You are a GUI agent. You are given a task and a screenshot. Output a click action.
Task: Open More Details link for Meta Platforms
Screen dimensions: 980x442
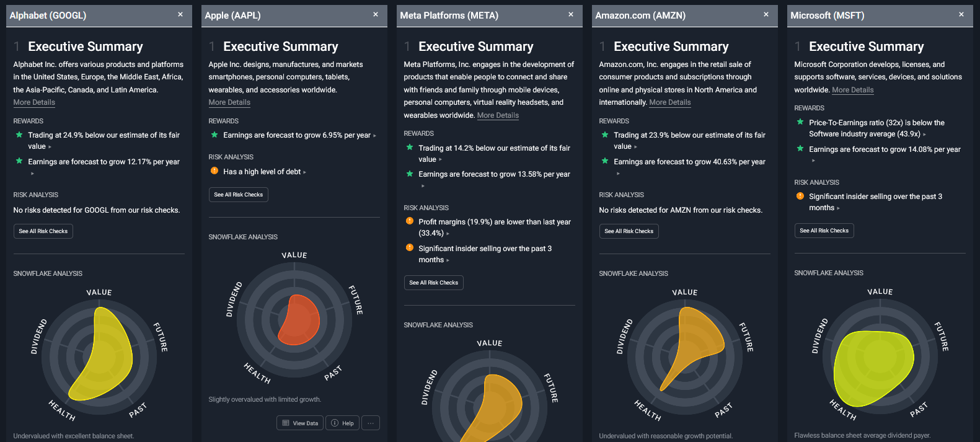click(x=498, y=115)
